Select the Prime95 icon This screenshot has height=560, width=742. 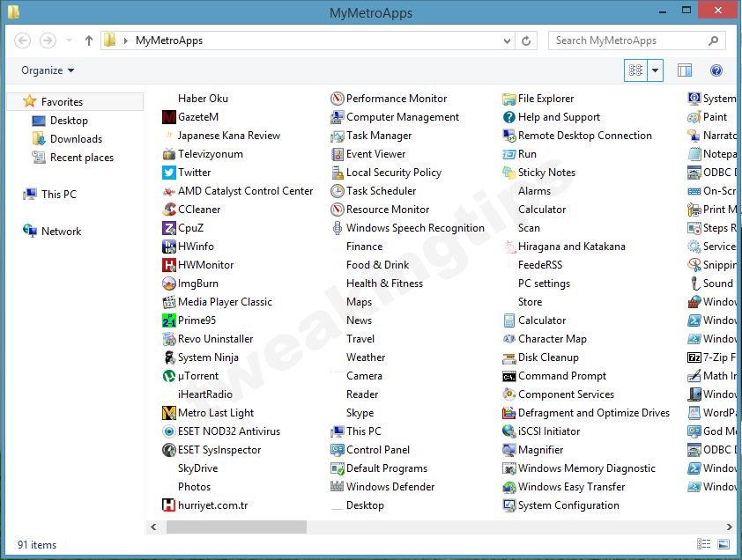tap(169, 321)
